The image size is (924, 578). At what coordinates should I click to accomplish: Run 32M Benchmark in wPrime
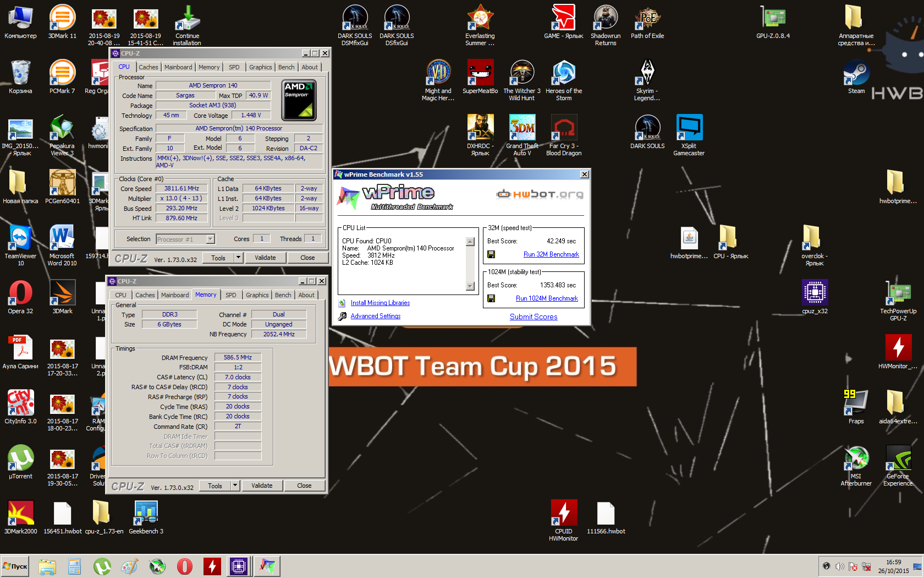point(551,254)
